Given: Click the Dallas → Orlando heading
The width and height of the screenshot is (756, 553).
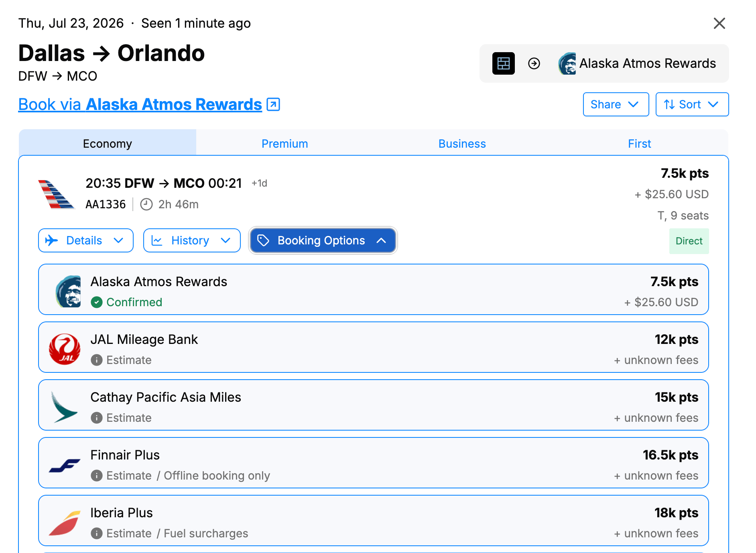Looking at the screenshot, I should pyautogui.click(x=112, y=53).
